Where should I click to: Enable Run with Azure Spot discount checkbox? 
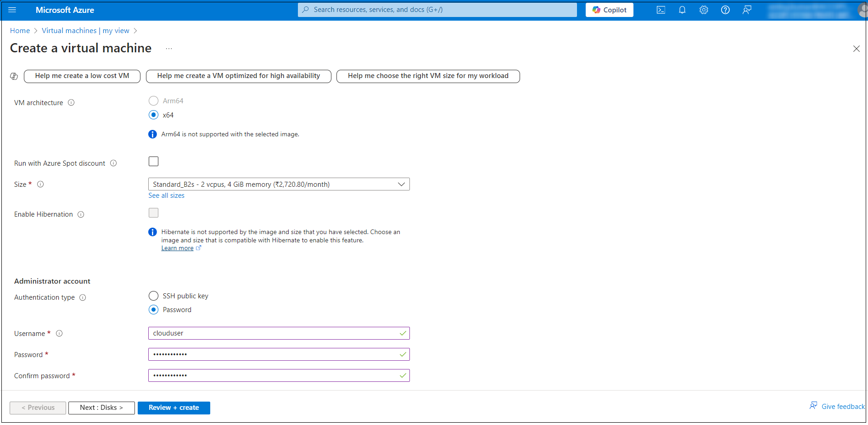pos(154,162)
